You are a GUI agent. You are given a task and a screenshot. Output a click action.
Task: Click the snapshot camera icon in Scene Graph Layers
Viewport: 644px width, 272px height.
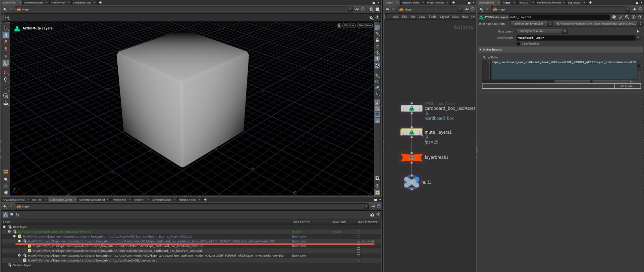pyautogui.click(x=372, y=215)
